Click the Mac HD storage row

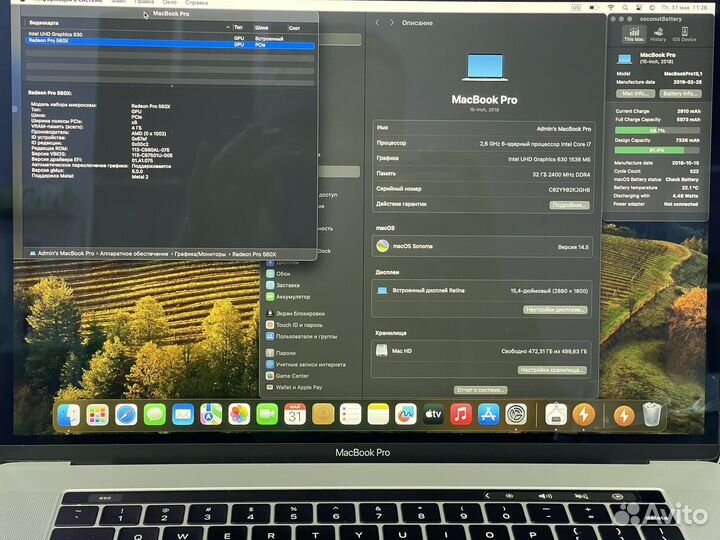pyautogui.click(x=482, y=351)
